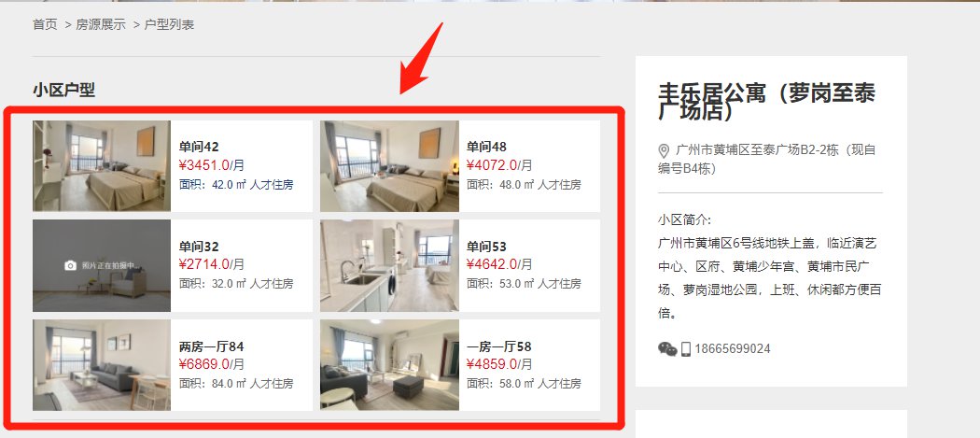Open the 单间42 room photo

pos(101,166)
